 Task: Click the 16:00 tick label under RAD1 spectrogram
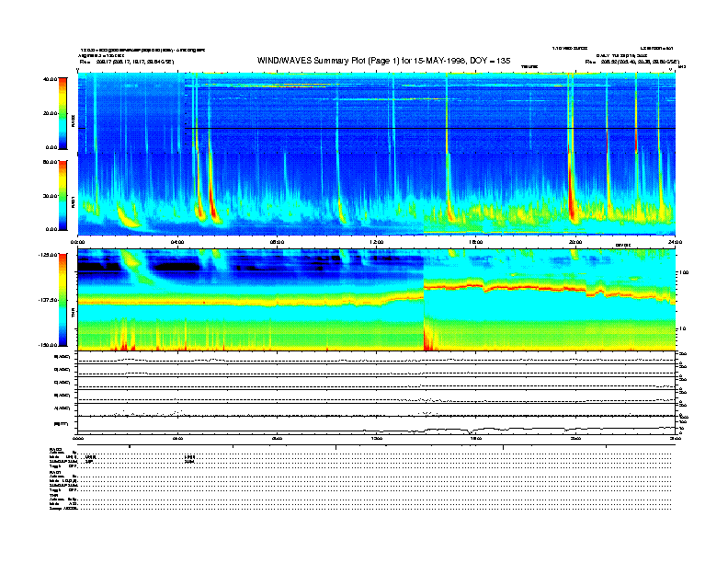point(476,242)
